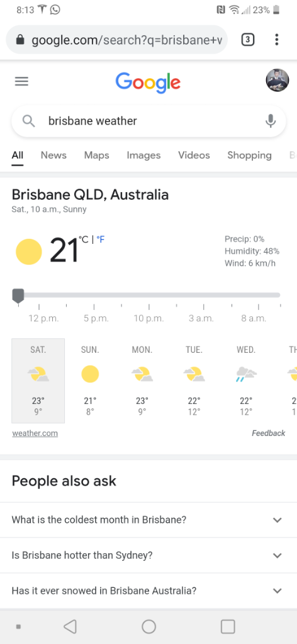Open the Google account profile picture
The height and width of the screenshot is (644, 297).
point(277,80)
